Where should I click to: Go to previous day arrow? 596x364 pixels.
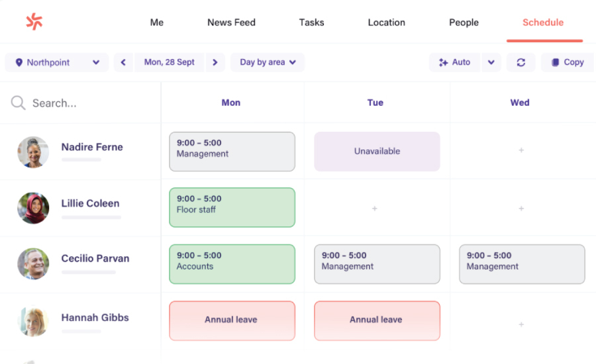tap(123, 62)
